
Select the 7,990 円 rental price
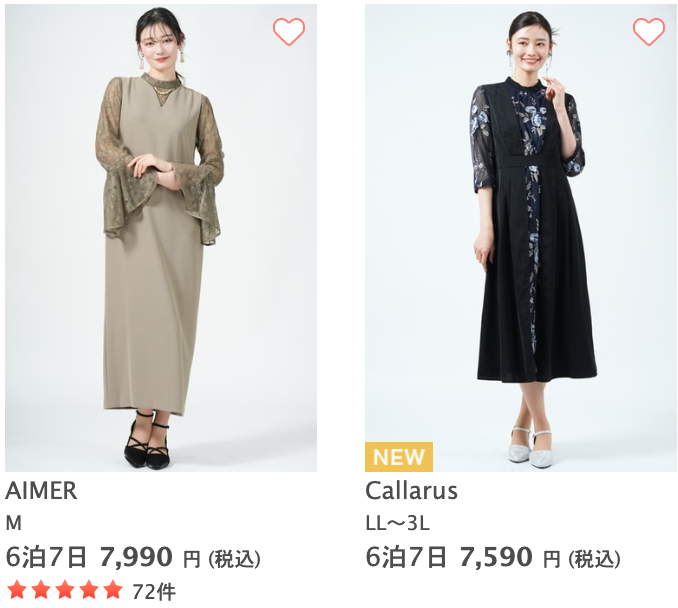pyautogui.click(x=150, y=557)
